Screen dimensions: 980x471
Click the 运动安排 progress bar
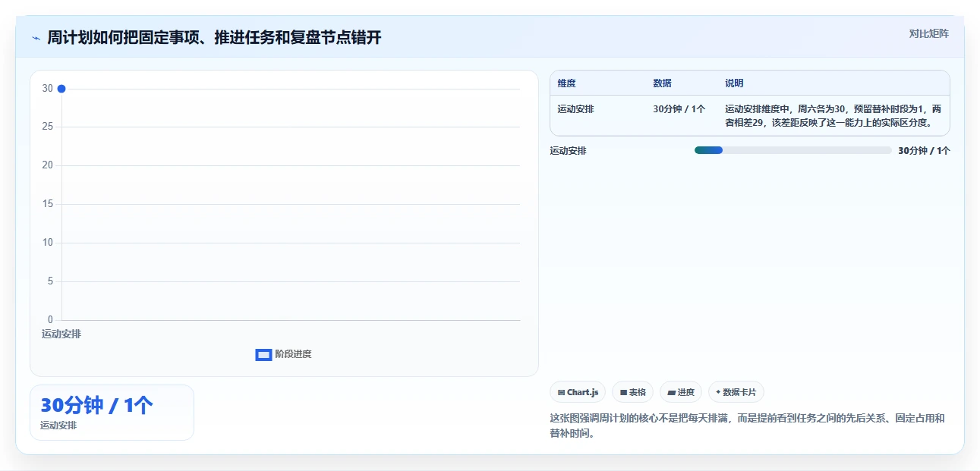pyautogui.click(x=793, y=150)
